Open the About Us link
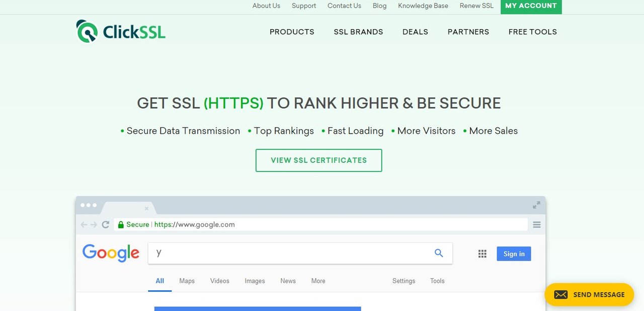This screenshot has width=644, height=311. [x=266, y=6]
